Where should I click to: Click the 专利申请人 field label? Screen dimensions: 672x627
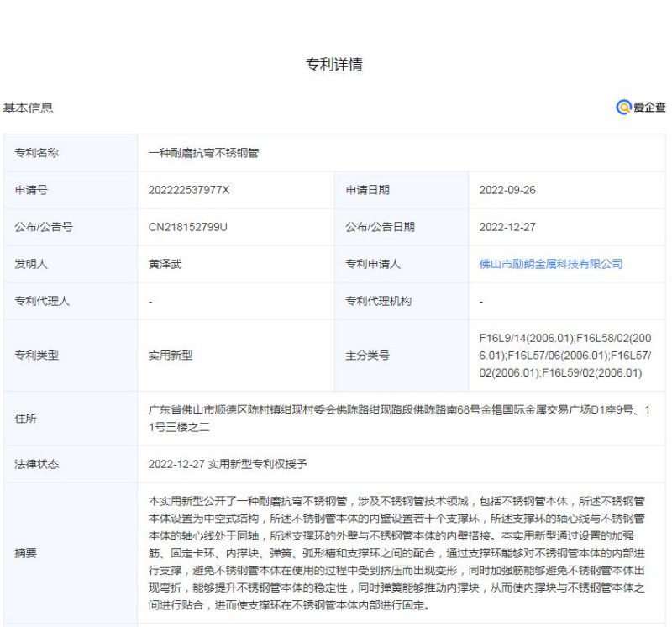click(x=373, y=264)
